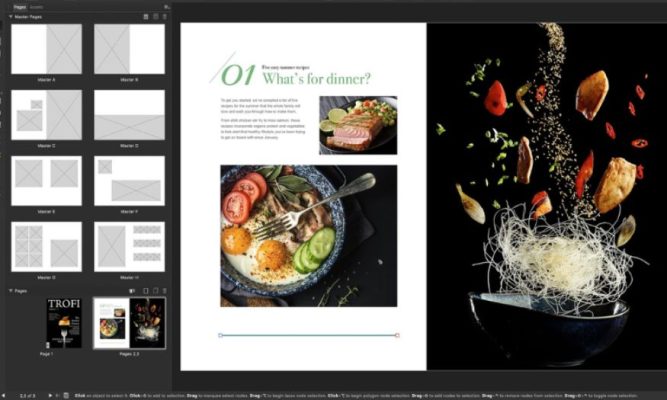This screenshot has width=667, height=400.
Task: Open the Pages panel options menu
Action: click(x=166, y=6)
